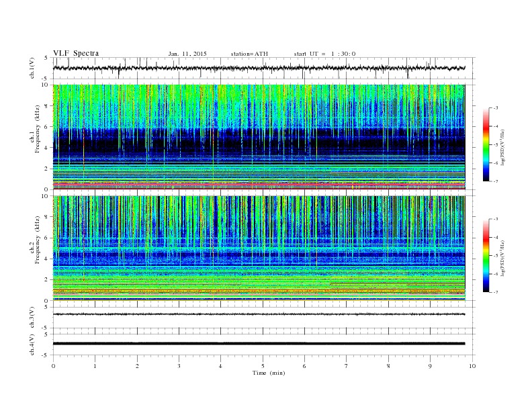Click the "-6" value on ch.2 colorbar

tap(496, 274)
